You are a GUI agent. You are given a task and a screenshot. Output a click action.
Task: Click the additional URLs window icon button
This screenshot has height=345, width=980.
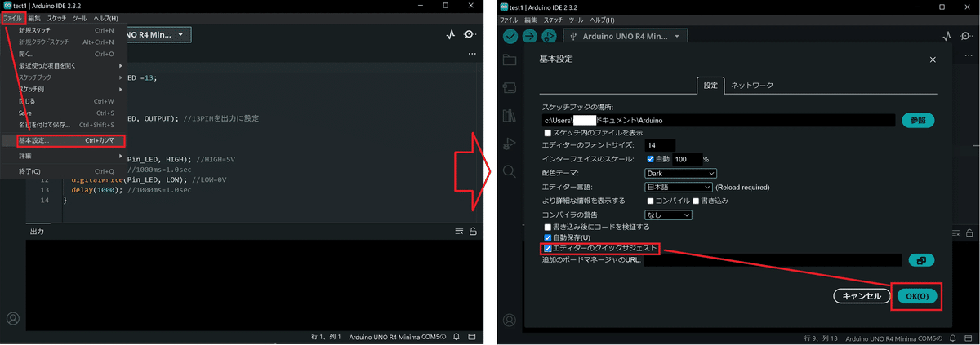click(x=921, y=260)
